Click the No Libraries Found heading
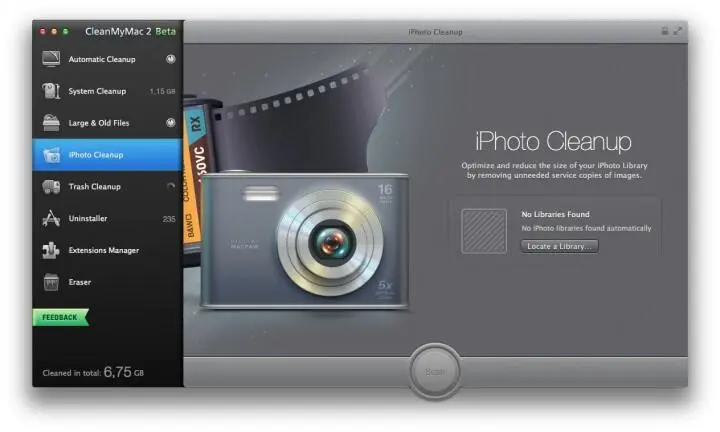 coord(555,214)
